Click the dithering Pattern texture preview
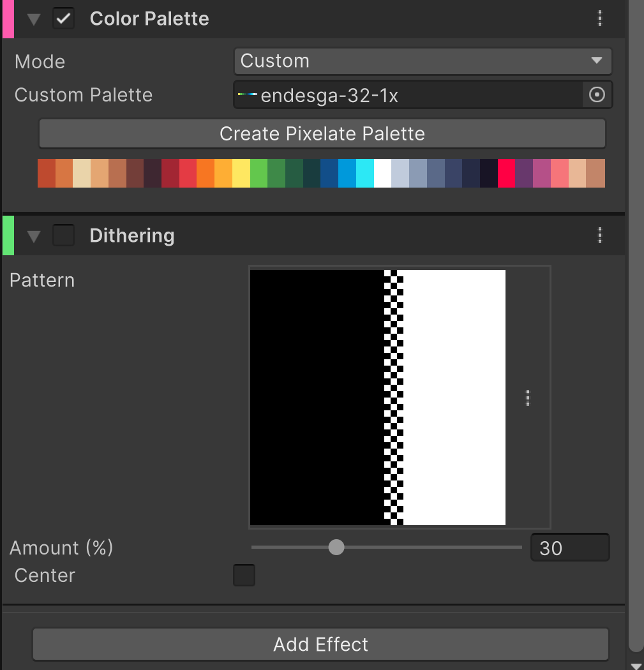 378,398
